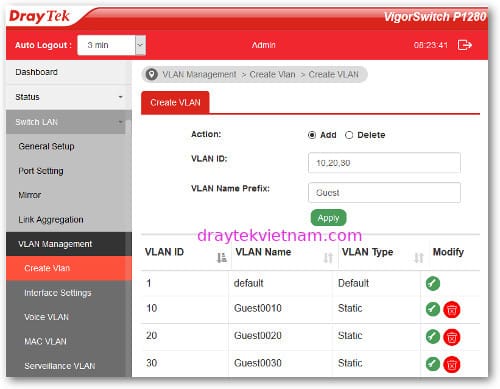The width and height of the screenshot is (500, 389).
Task: Click into the VLAN ID input field
Action: tap(384, 163)
